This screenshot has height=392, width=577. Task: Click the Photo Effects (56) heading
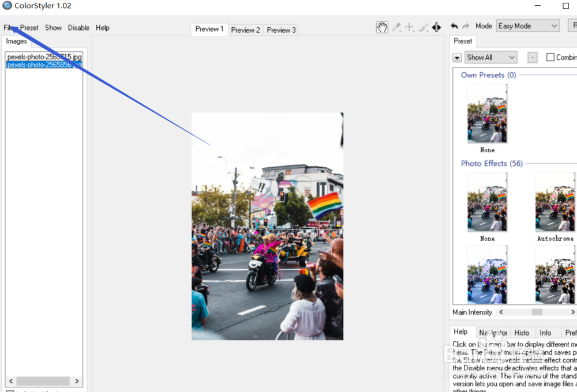(x=492, y=164)
